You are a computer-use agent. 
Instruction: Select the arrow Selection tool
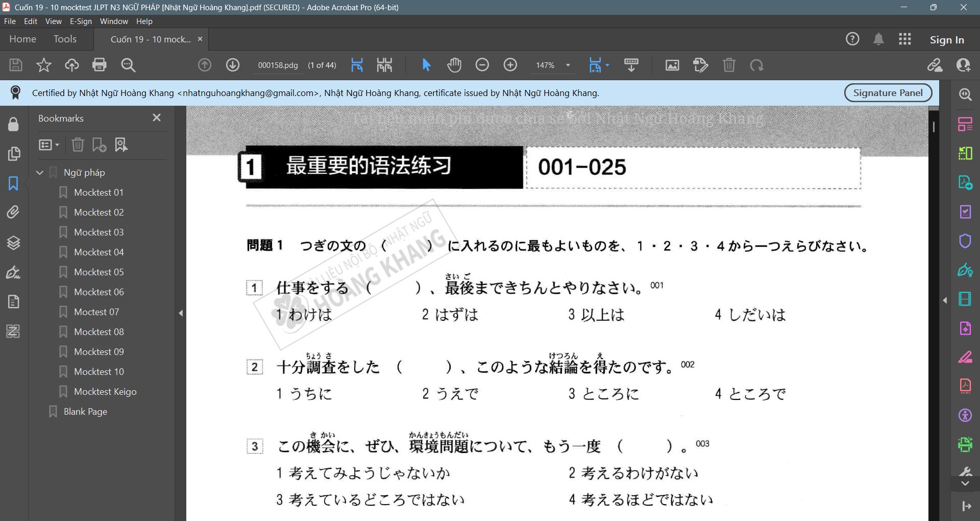click(427, 65)
